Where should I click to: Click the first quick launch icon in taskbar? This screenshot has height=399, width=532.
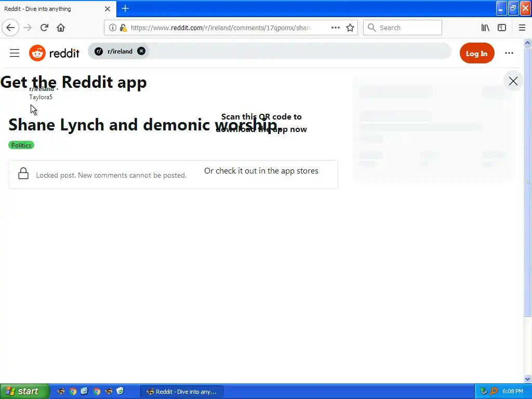(x=61, y=391)
